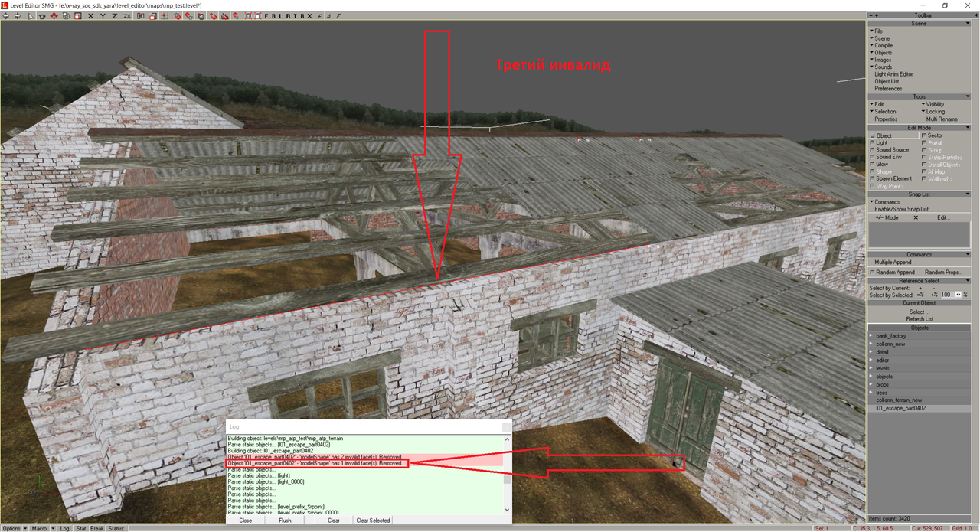Constrain to the X axis
Image resolution: width=980 pixels, height=532 pixels.
[x=91, y=15]
